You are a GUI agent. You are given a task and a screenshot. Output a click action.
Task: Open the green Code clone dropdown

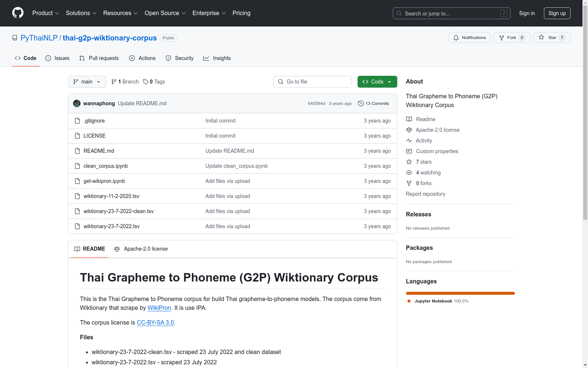tap(377, 82)
